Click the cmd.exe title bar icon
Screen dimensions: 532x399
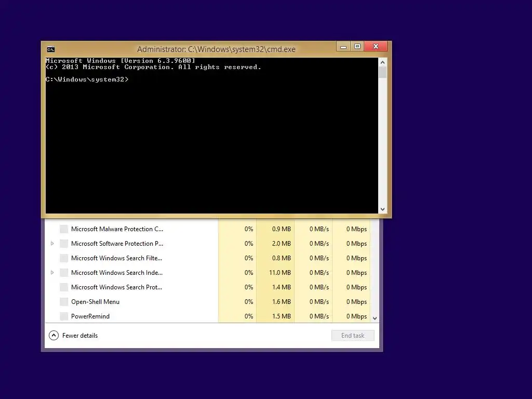point(51,49)
